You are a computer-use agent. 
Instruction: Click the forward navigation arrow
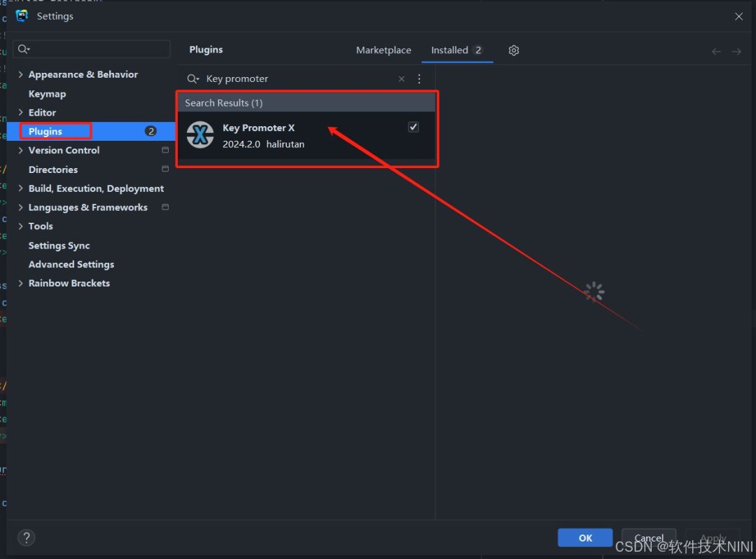[736, 51]
